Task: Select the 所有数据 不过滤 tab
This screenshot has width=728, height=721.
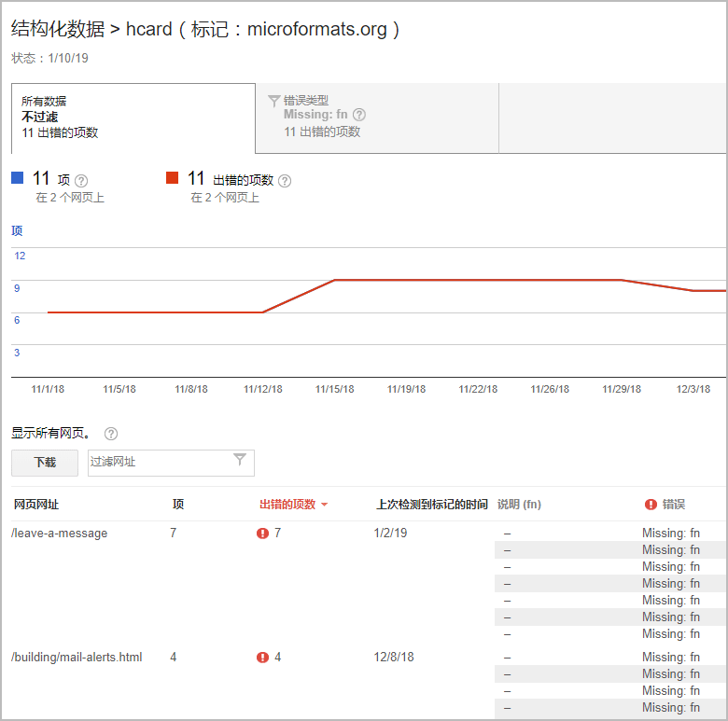Action: point(133,118)
